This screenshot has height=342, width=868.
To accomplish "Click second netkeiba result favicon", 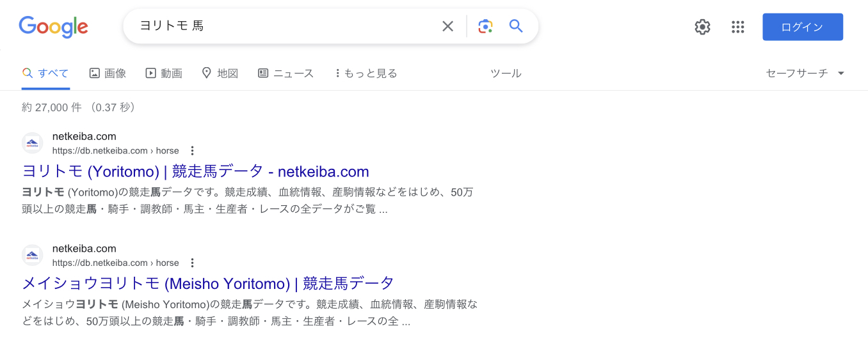I will (32, 255).
